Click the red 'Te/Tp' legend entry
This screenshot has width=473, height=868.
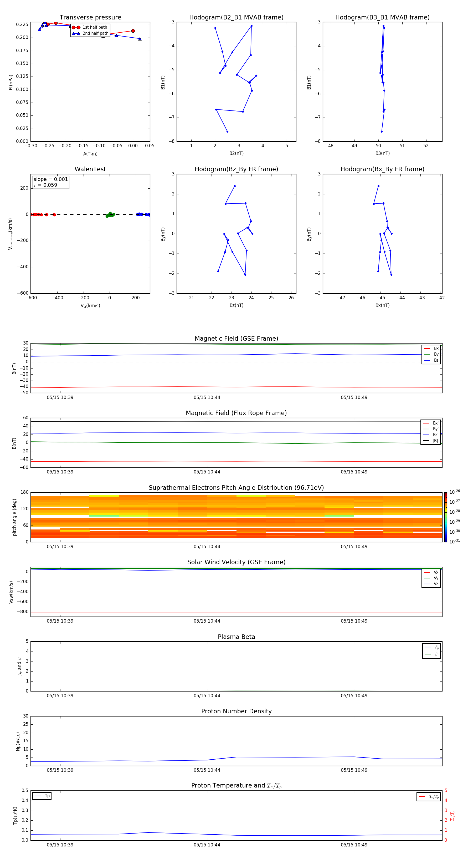(429, 796)
